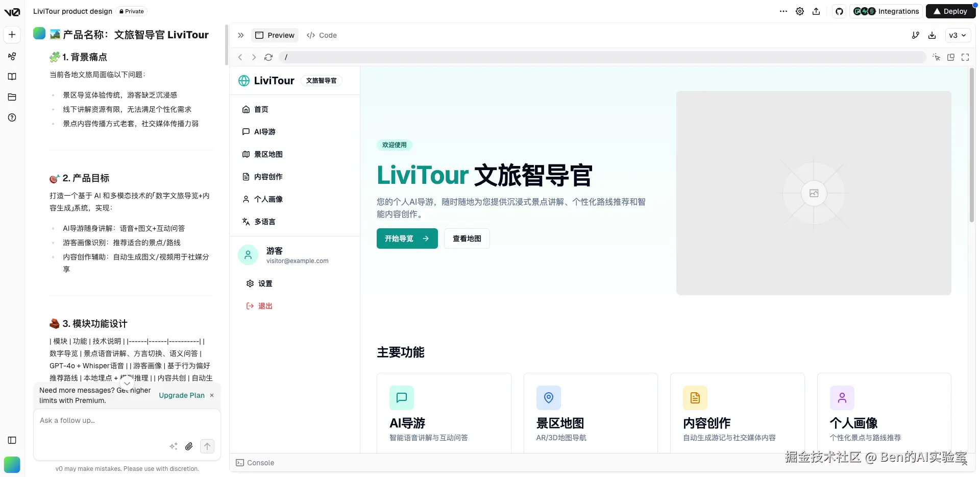Open preview in a new tab icon
The image size is (980, 477).
[x=951, y=57]
